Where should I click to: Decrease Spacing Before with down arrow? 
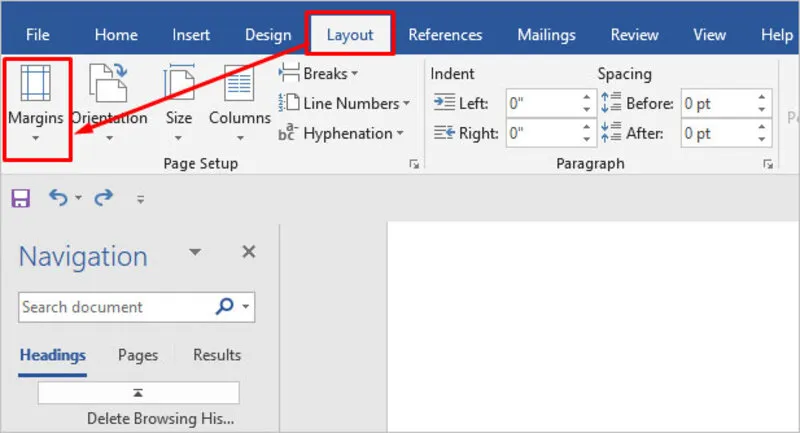pyautogui.click(x=762, y=110)
